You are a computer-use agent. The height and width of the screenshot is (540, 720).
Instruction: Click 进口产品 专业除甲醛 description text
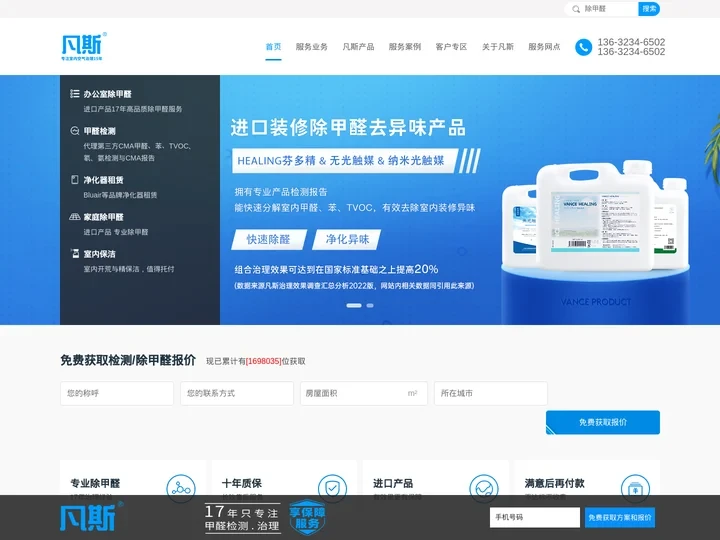116,232
